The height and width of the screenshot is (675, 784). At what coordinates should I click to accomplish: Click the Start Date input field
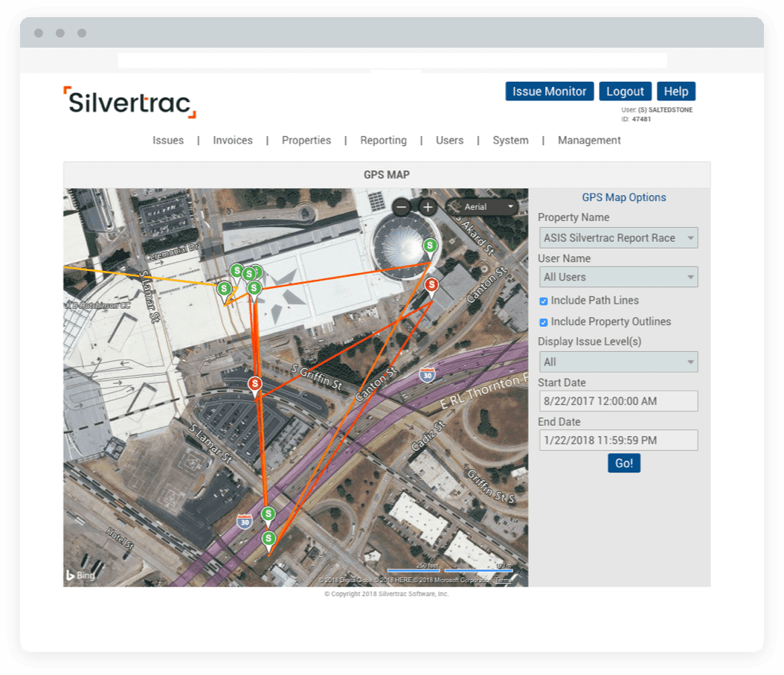click(618, 400)
